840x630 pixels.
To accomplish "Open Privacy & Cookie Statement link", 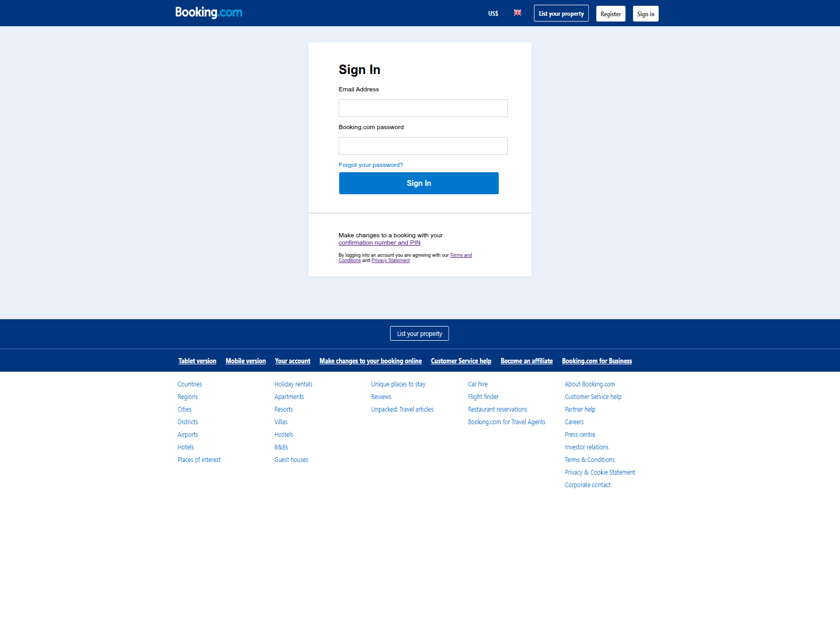I will 600,472.
